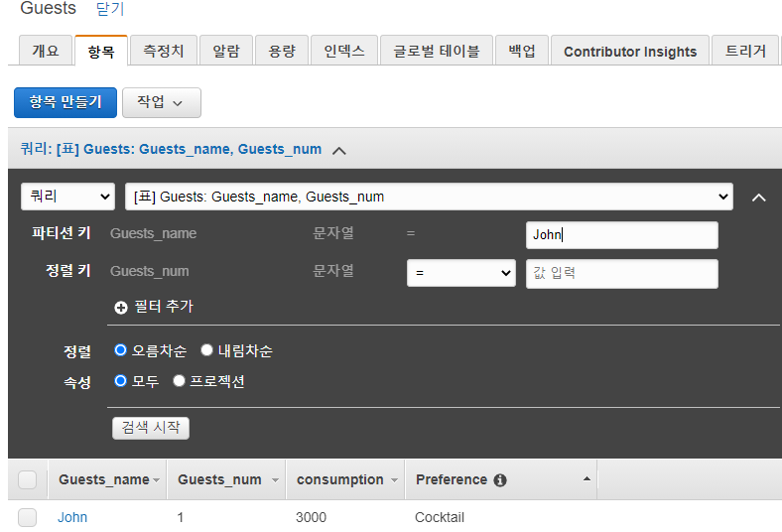Image resolution: width=782 pixels, height=532 pixels.
Task: Switch to the 개요 tab
Action: tap(46, 51)
